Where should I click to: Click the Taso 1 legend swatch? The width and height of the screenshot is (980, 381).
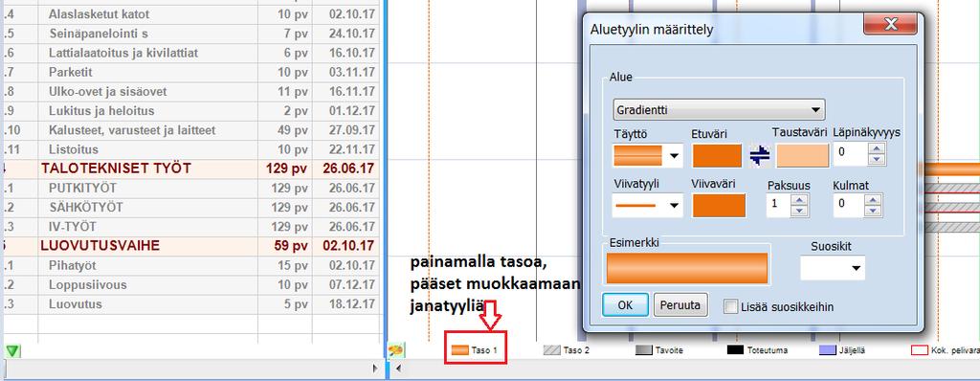[460, 350]
